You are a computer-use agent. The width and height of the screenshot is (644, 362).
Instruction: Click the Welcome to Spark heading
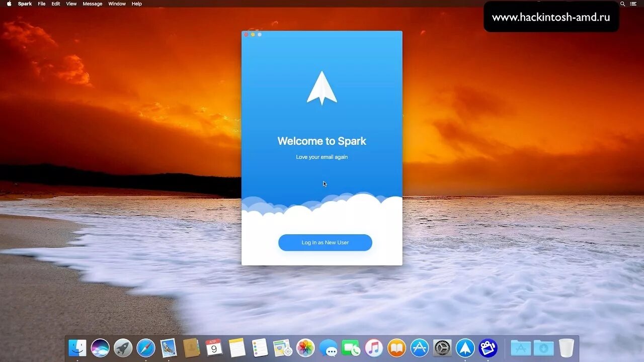coord(322,141)
